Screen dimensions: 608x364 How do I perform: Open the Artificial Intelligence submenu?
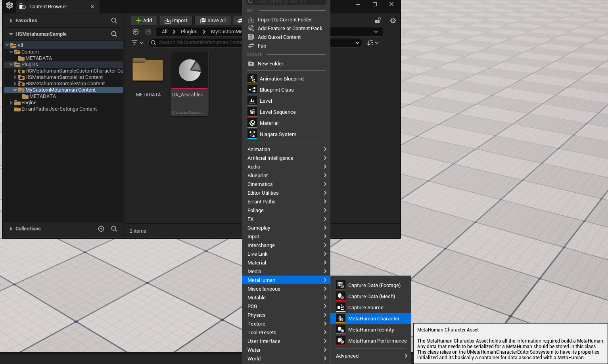point(286,158)
